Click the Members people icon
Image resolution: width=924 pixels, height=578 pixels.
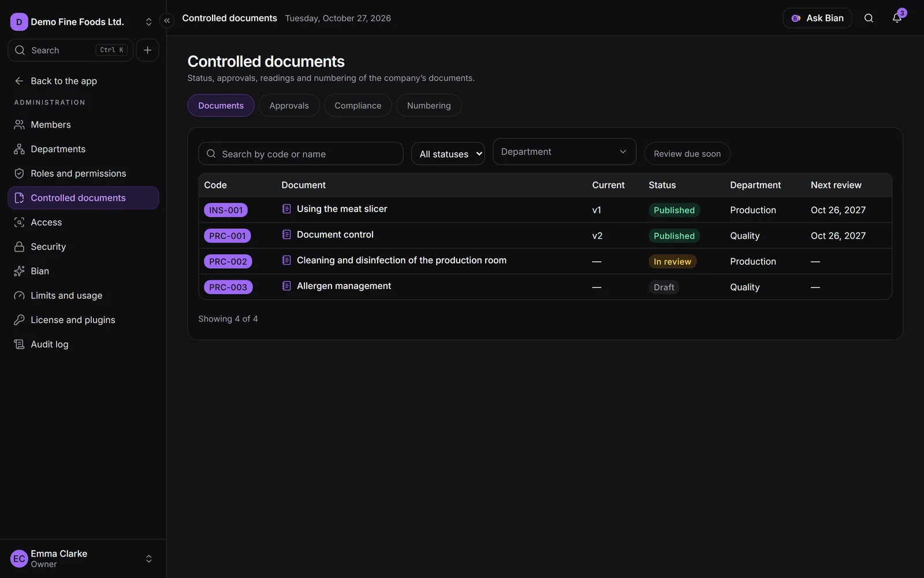[x=19, y=125]
